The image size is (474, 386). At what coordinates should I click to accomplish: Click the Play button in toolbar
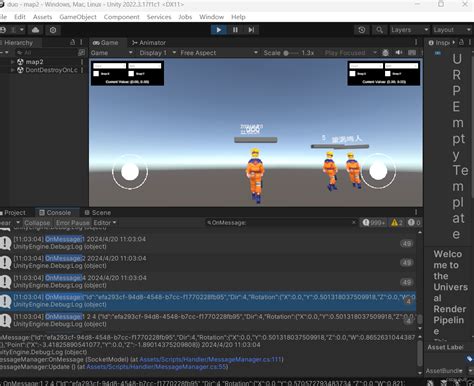coord(219,30)
